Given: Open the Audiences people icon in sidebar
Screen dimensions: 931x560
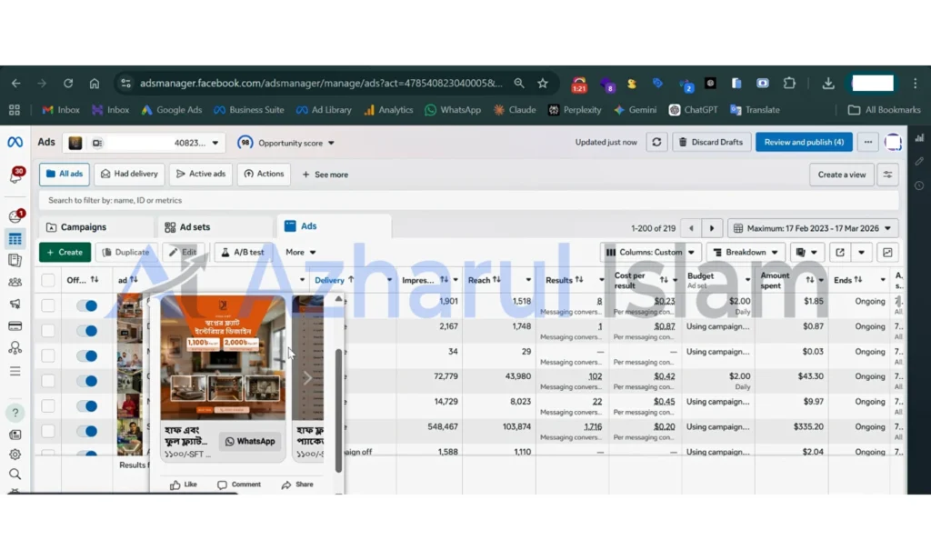Looking at the screenshot, I should (15, 282).
